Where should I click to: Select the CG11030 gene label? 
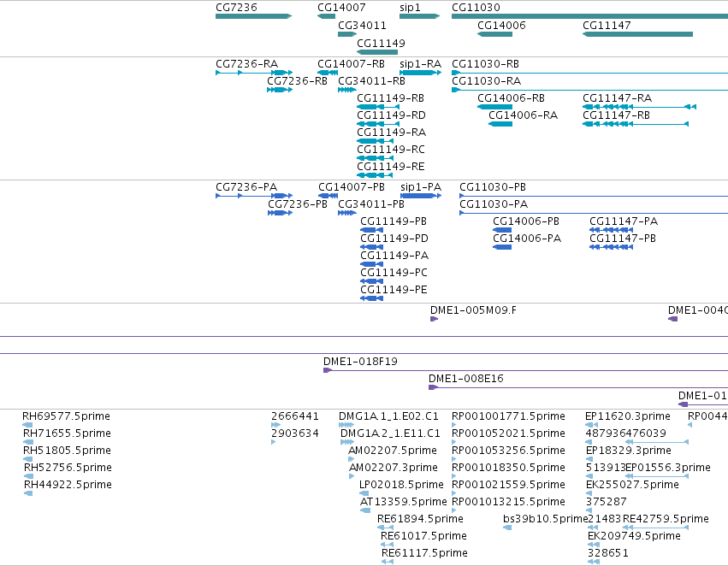476,8
